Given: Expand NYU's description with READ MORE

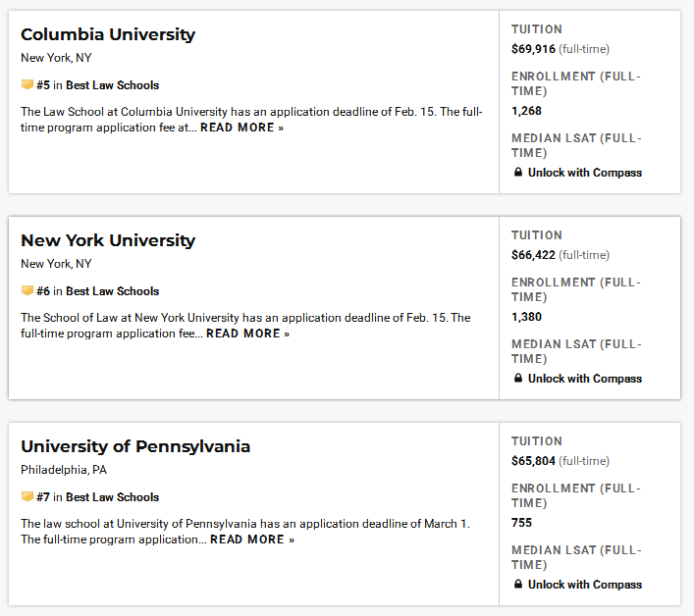Looking at the screenshot, I should click(247, 334).
